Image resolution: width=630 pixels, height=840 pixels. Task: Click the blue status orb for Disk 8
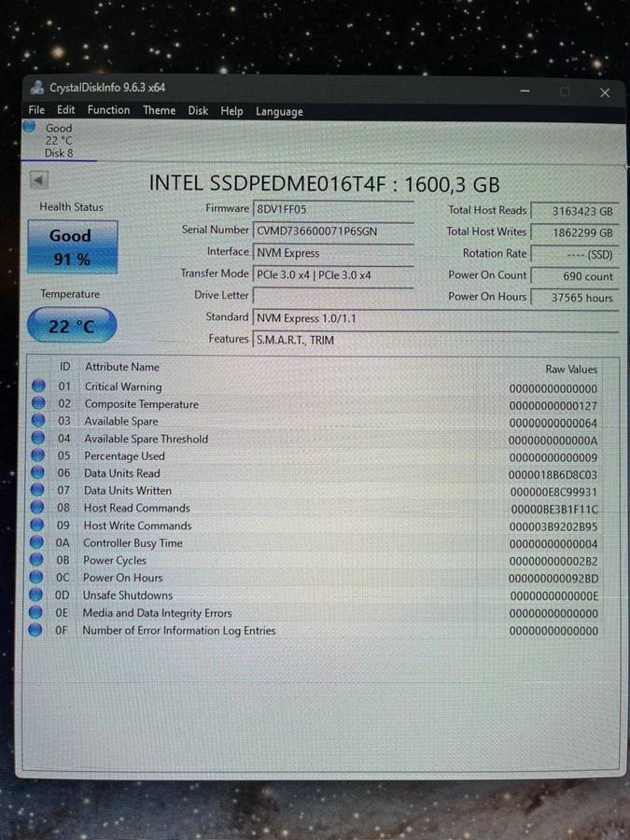pos(30,126)
